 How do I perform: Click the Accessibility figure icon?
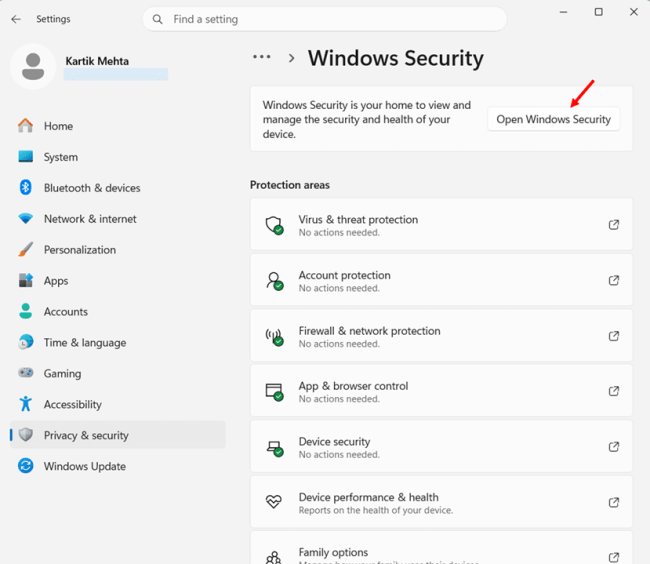point(25,404)
